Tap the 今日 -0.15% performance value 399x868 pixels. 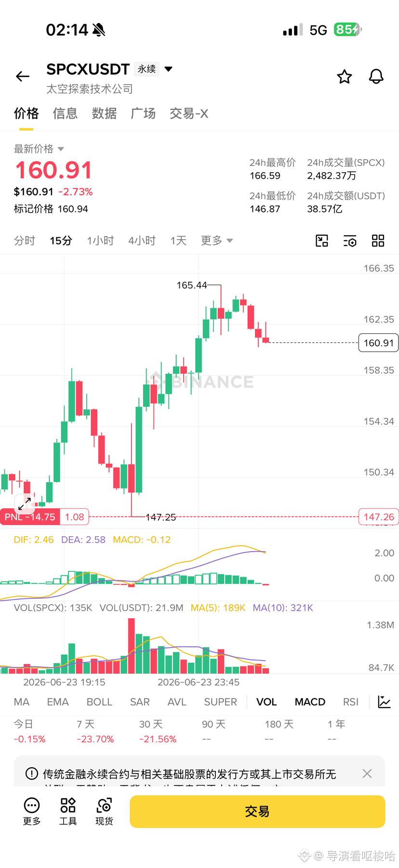tap(30, 739)
